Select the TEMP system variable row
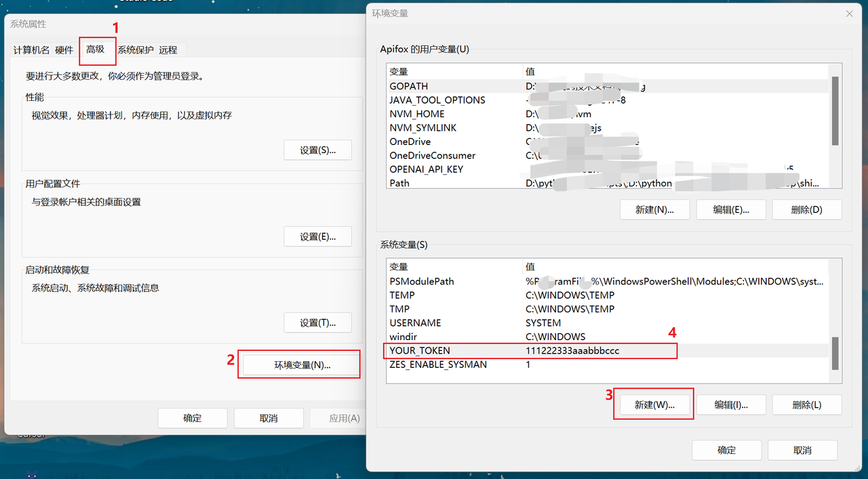The image size is (868, 479). click(x=608, y=295)
